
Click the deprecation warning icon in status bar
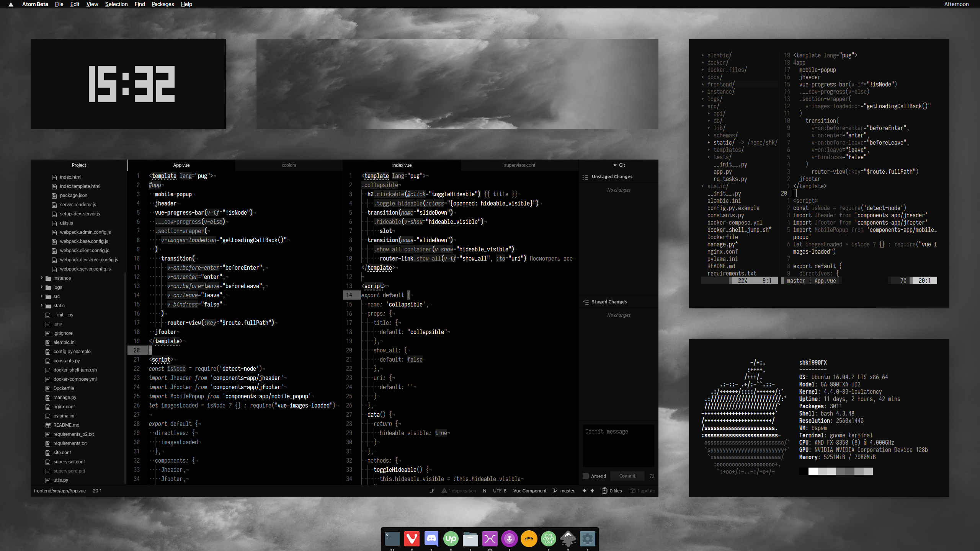click(x=444, y=491)
